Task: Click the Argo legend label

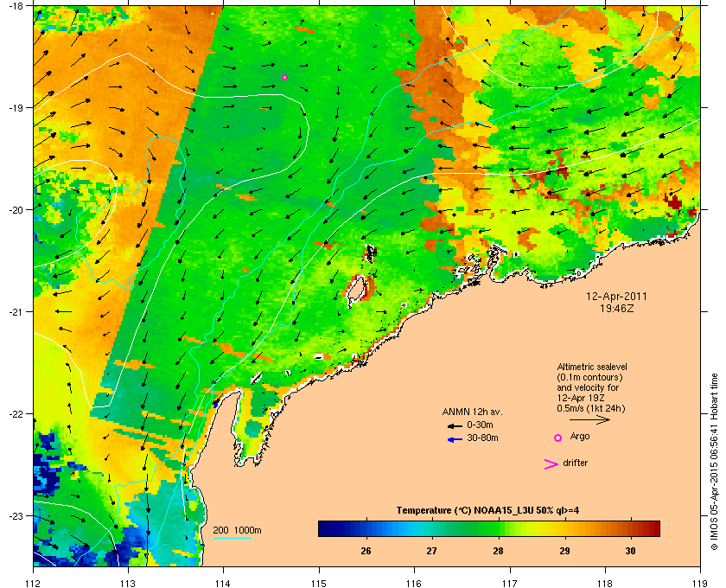Action: (580, 437)
